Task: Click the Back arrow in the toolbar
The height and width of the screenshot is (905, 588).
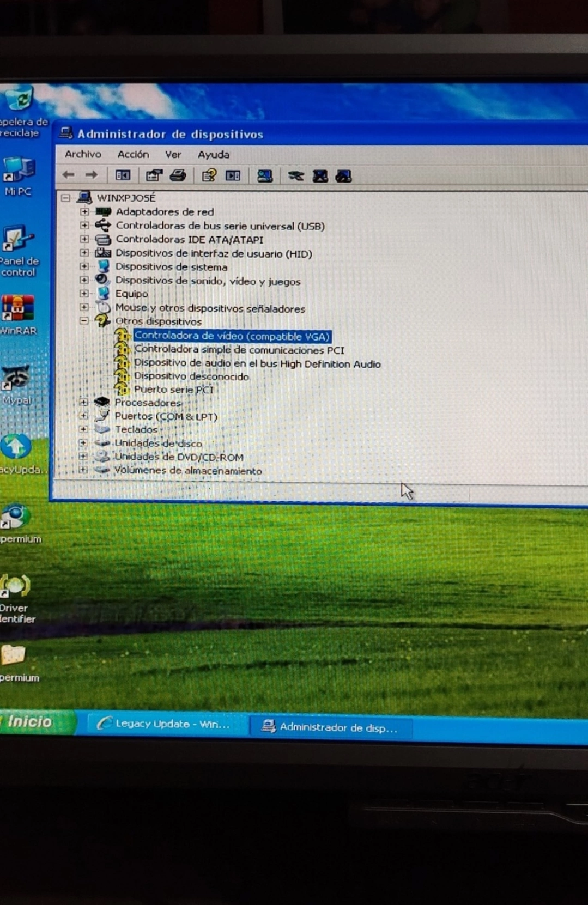Action: (x=69, y=175)
